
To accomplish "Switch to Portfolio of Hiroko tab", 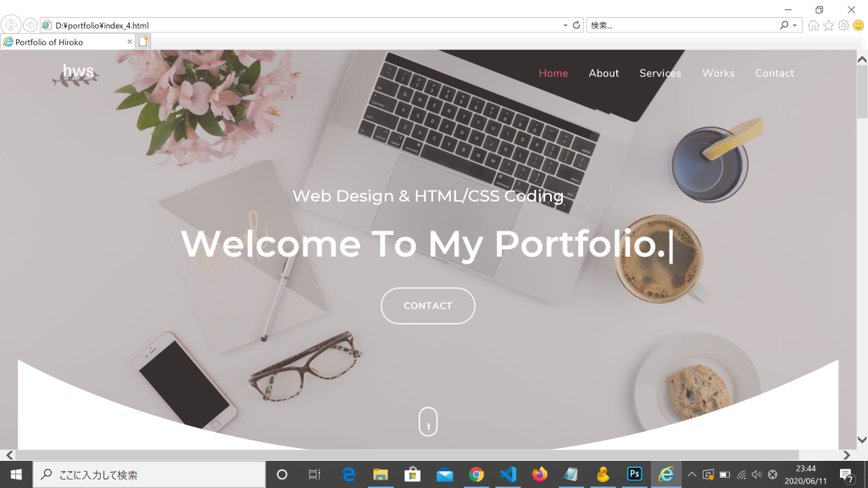I will tap(68, 42).
